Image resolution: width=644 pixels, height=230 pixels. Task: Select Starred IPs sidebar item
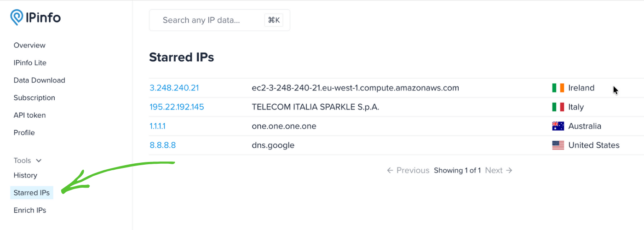point(31,193)
